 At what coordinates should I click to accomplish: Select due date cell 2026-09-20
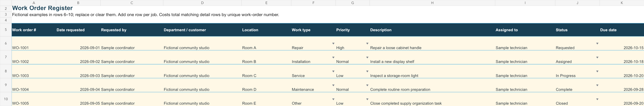click(x=622, y=99)
